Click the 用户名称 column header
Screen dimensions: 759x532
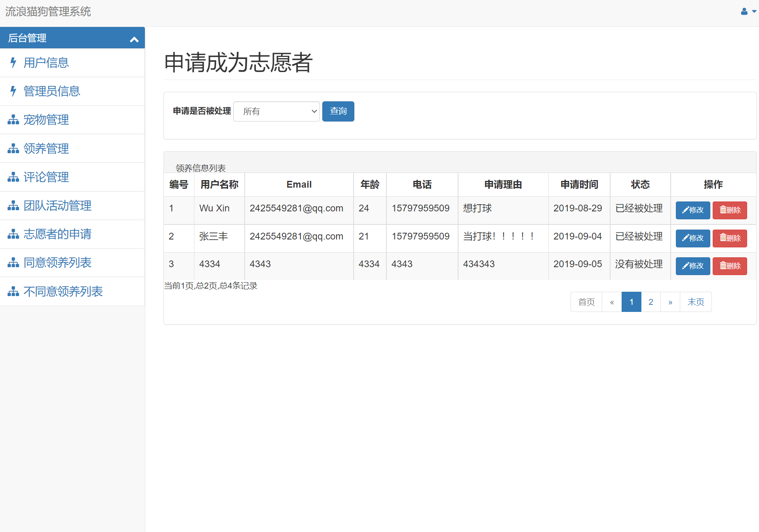(x=219, y=184)
